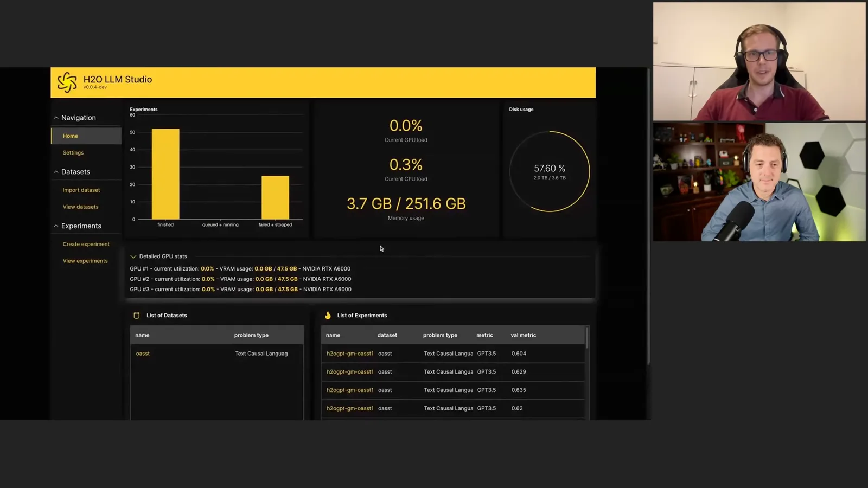Click the 0.0% Current GPU load value
The image size is (868, 488).
pyautogui.click(x=406, y=126)
